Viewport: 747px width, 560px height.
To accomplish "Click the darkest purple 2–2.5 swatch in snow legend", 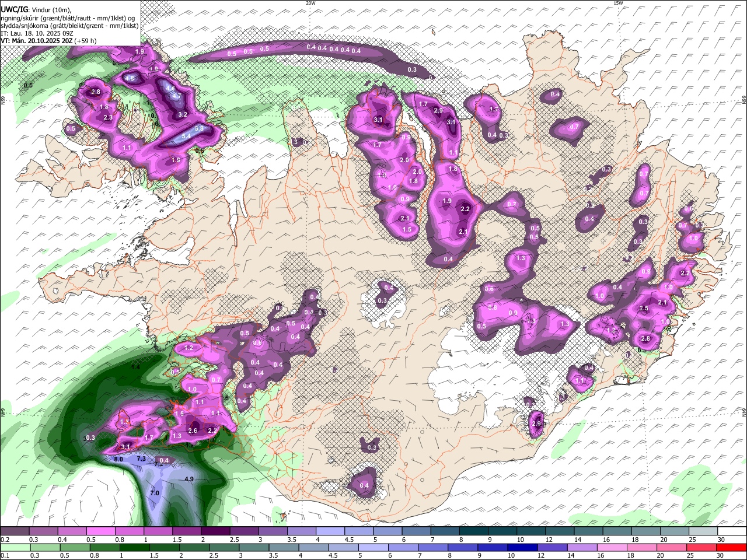I will click(215, 531).
